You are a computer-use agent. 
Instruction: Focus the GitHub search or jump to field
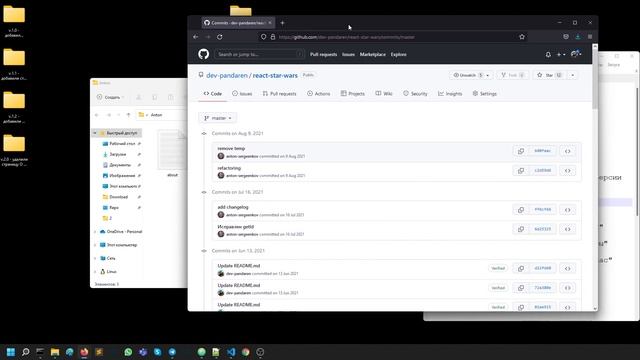(259, 54)
